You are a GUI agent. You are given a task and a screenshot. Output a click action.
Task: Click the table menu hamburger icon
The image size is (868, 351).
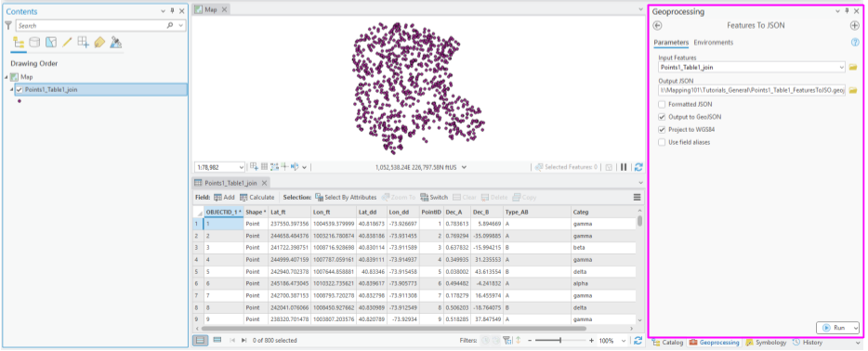point(638,198)
